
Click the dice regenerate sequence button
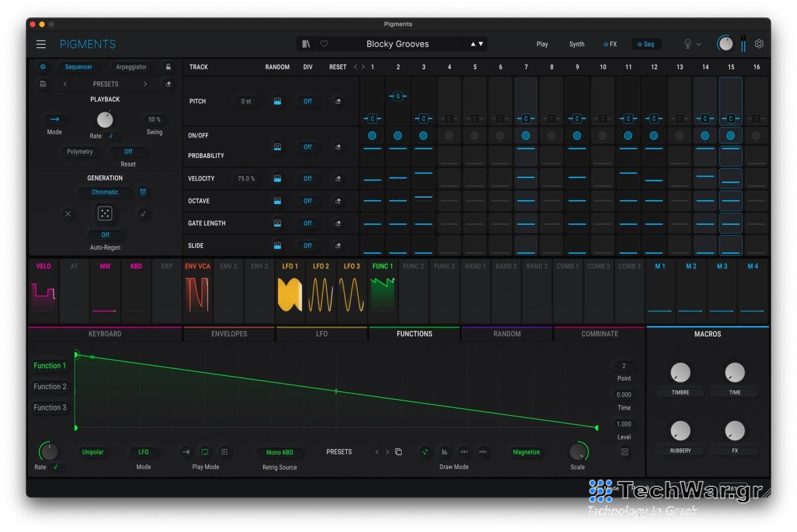click(105, 214)
